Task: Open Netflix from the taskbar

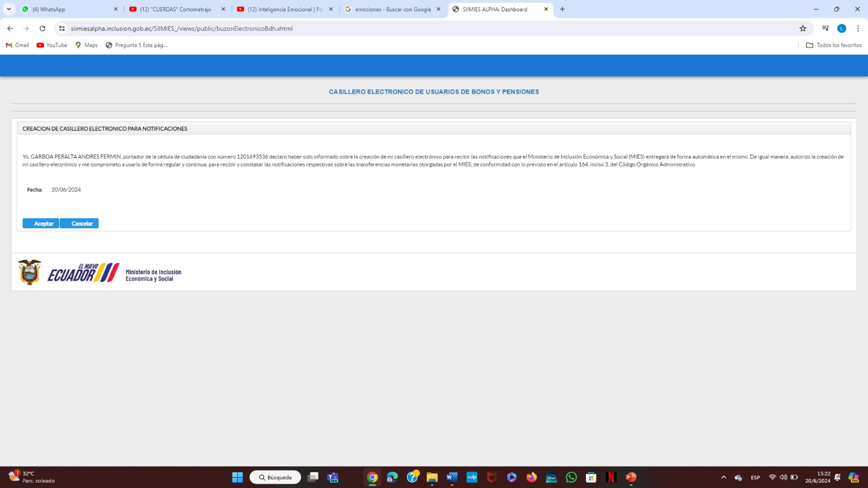Action: coord(611,477)
